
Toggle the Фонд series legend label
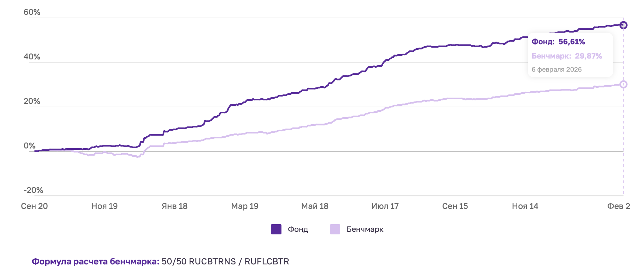[298, 229]
